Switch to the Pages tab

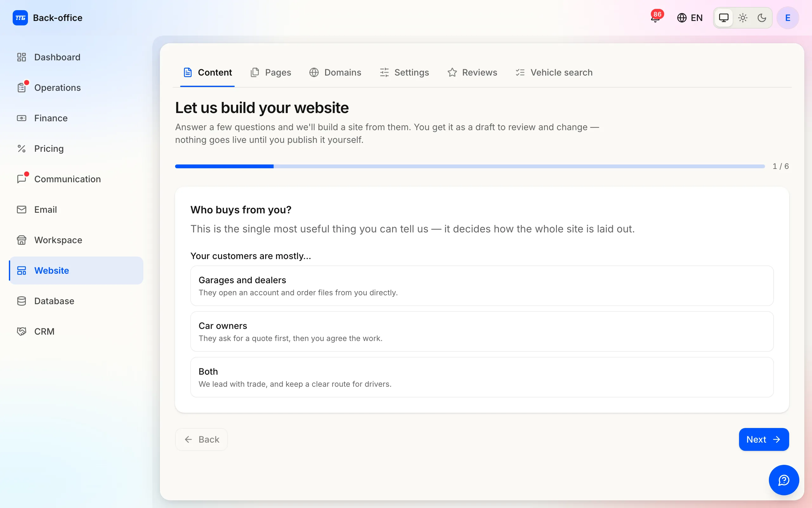coord(271,73)
